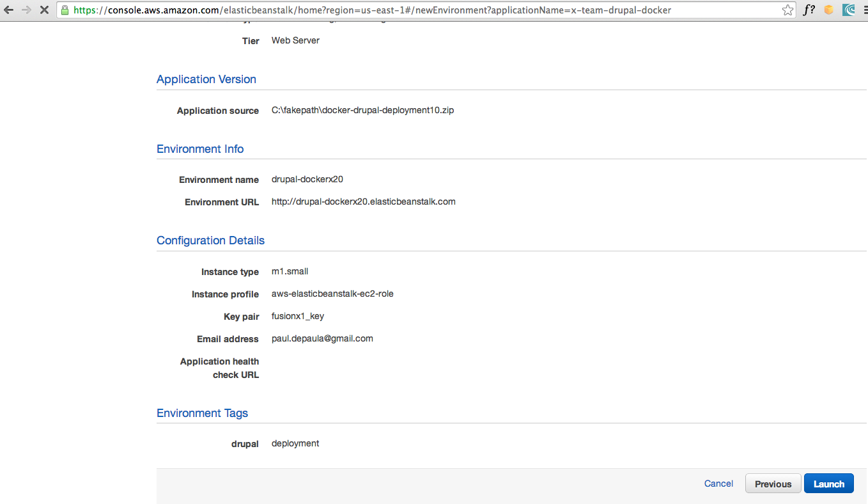Focus the AWS console address bar
Screen dimensions: 868x504
pos(426,10)
